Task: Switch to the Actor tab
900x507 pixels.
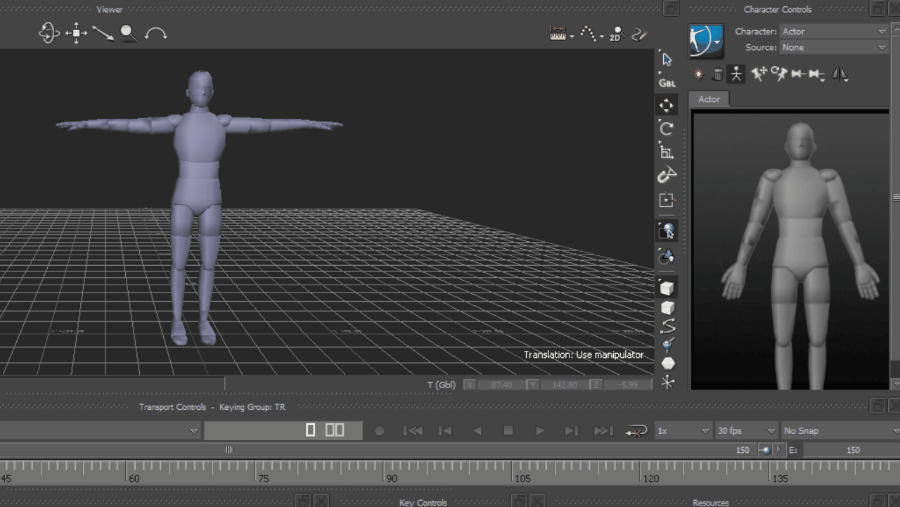Action: [709, 99]
